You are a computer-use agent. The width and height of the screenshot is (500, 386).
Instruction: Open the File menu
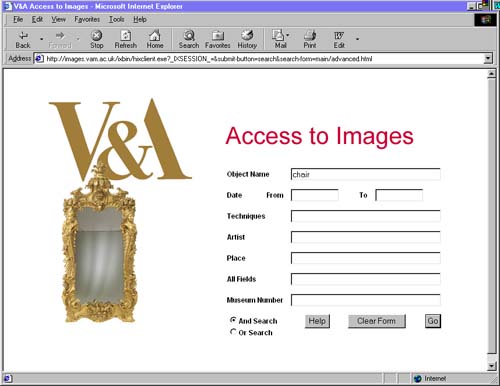click(18, 19)
